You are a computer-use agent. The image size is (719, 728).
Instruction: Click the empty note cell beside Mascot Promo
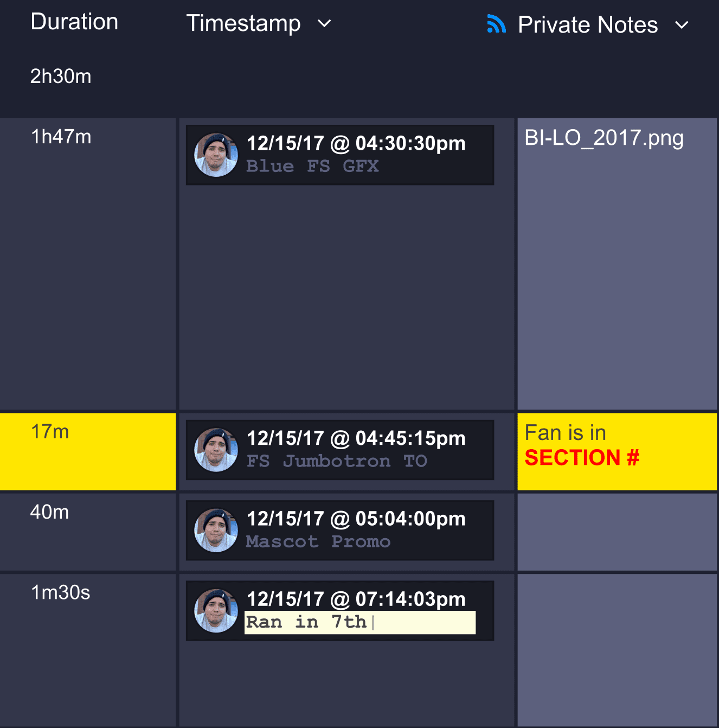coord(617,532)
